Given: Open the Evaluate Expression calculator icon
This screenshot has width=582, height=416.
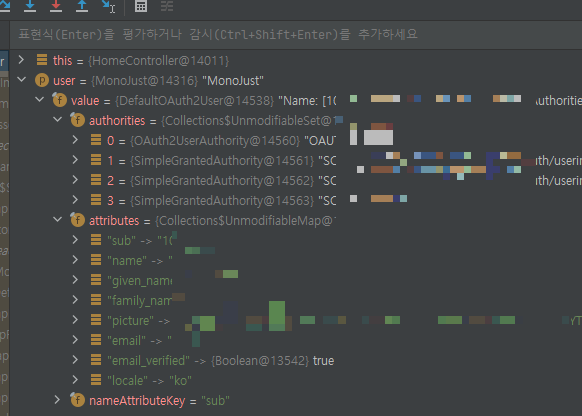Looking at the screenshot, I should click(141, 6).
